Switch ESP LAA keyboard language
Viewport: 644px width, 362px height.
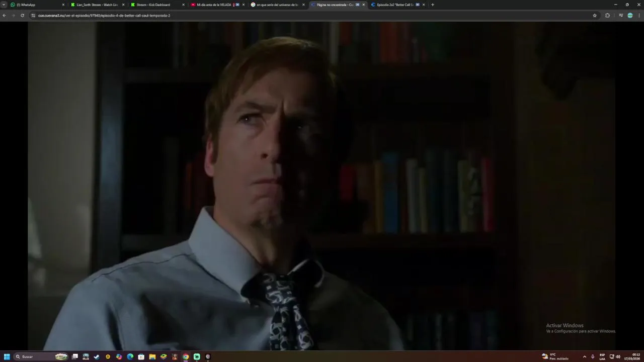pos(602,356)
